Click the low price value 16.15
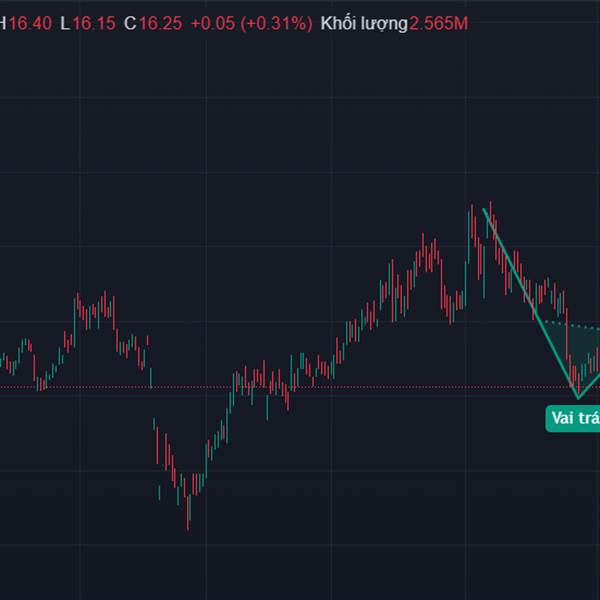 93,23
